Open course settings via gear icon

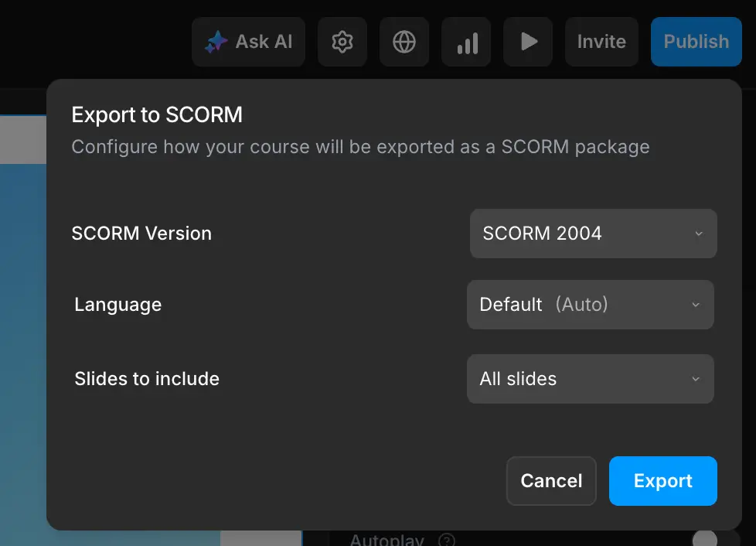(342, 42)
